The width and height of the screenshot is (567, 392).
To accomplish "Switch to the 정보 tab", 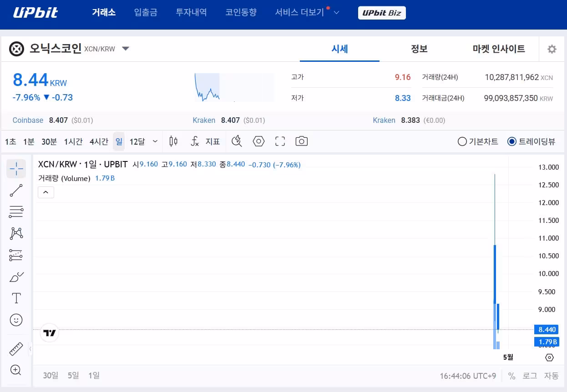I will click(x=419, y=49).
